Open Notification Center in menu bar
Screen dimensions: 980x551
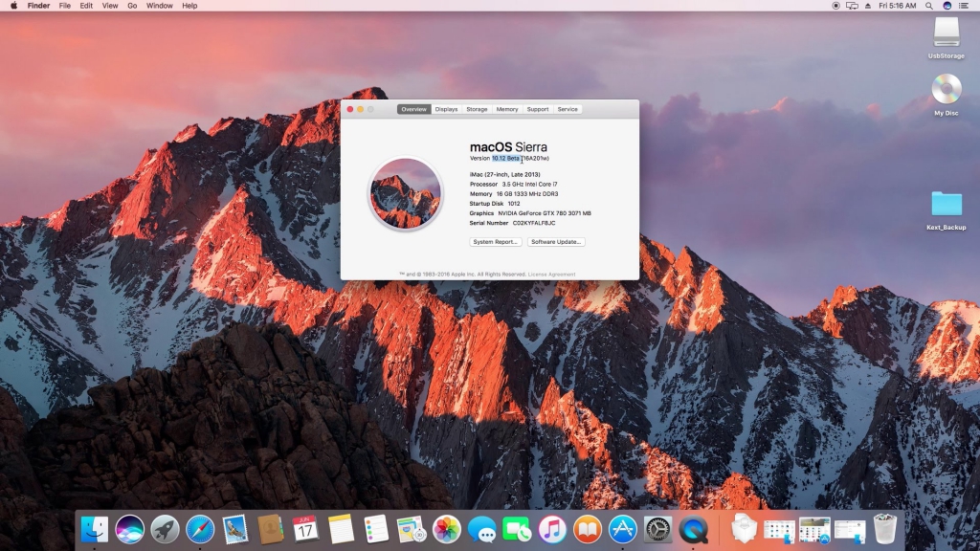pos(964,6)
